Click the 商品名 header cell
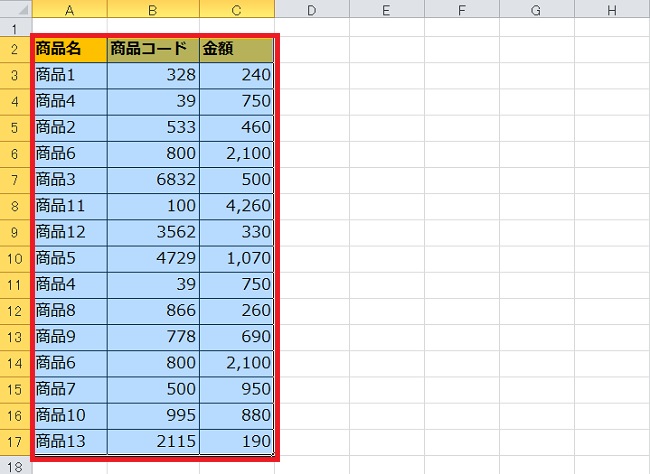Viewport: 650px width, 474px height. 70,49
